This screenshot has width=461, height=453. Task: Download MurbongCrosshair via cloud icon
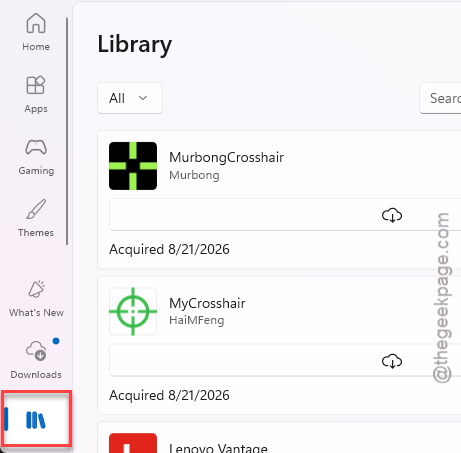pos(392,215)
